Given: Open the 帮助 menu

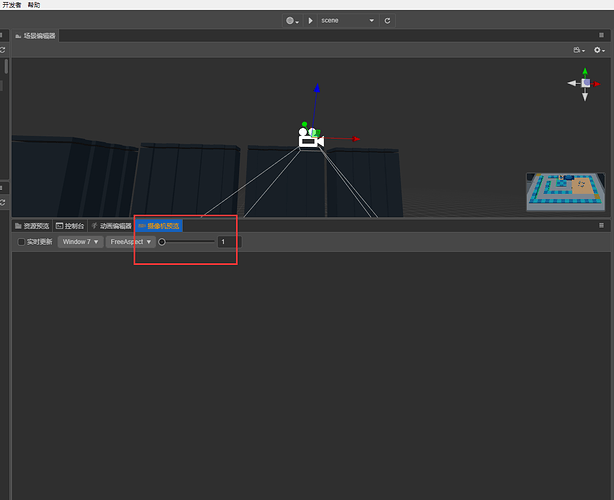Looking at the screenshot, I should 34,5.
